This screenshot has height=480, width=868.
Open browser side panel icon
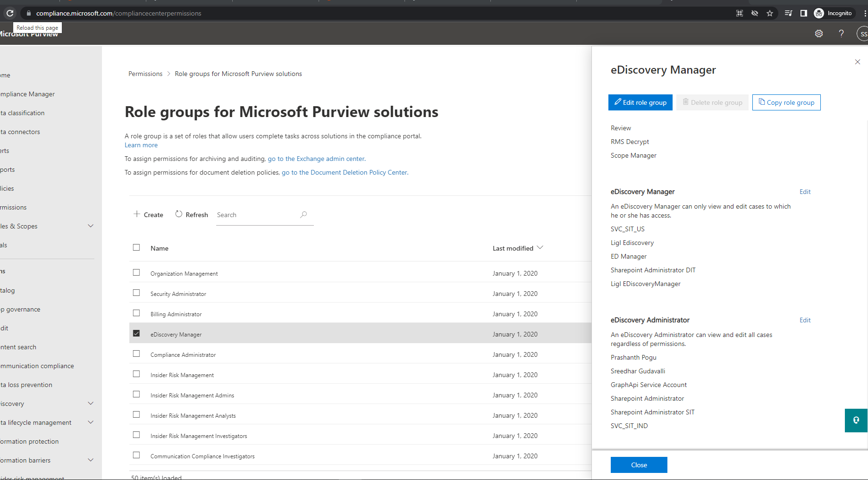click(803, 13)
